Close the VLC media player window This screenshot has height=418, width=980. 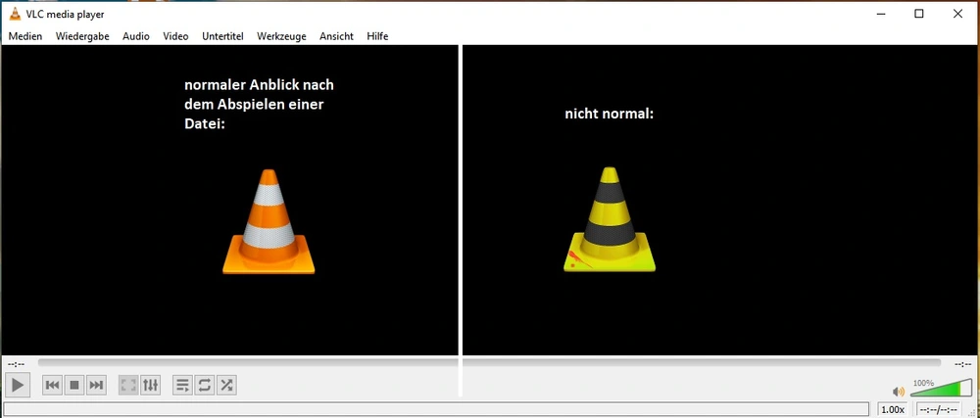click(957, 14)
